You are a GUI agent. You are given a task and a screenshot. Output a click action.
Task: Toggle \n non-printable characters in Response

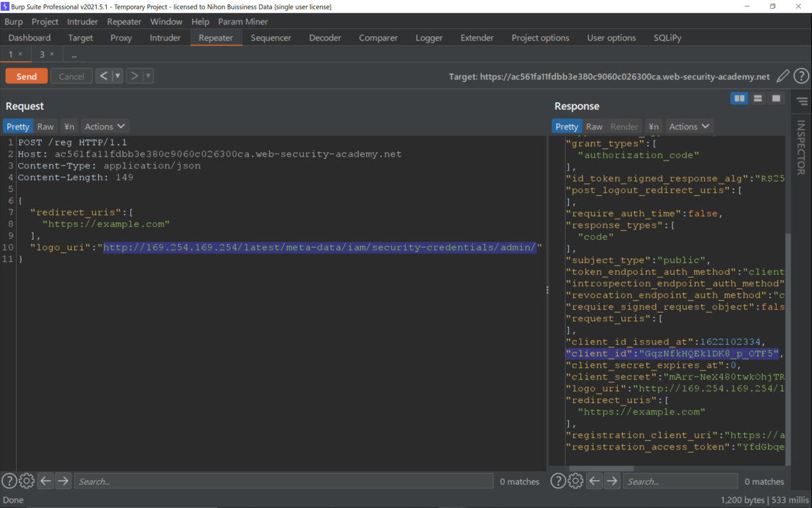pos(654,127)
